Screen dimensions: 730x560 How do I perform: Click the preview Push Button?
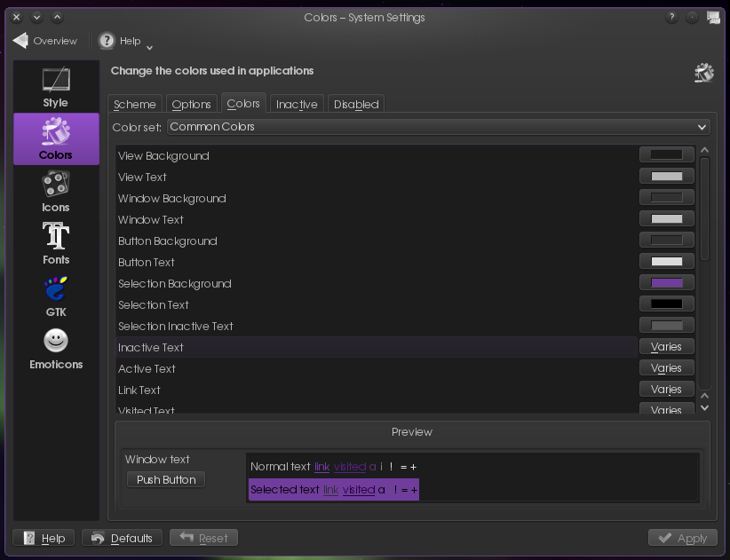pyautogui.click(x=166, y=479)
